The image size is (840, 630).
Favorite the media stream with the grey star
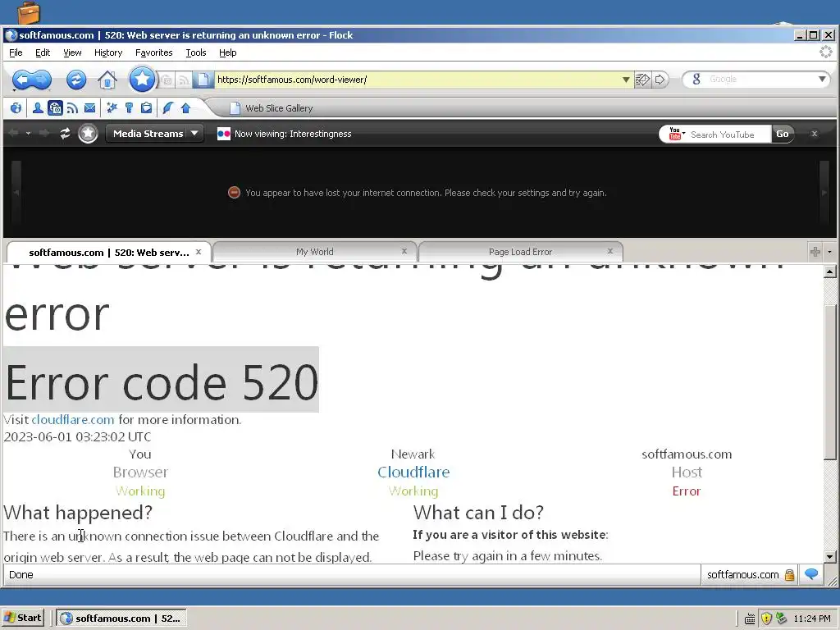[88, 134]
